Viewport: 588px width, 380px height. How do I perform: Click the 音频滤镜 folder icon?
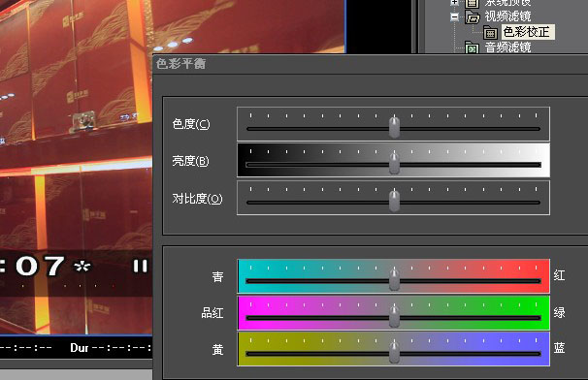[473, 47]
